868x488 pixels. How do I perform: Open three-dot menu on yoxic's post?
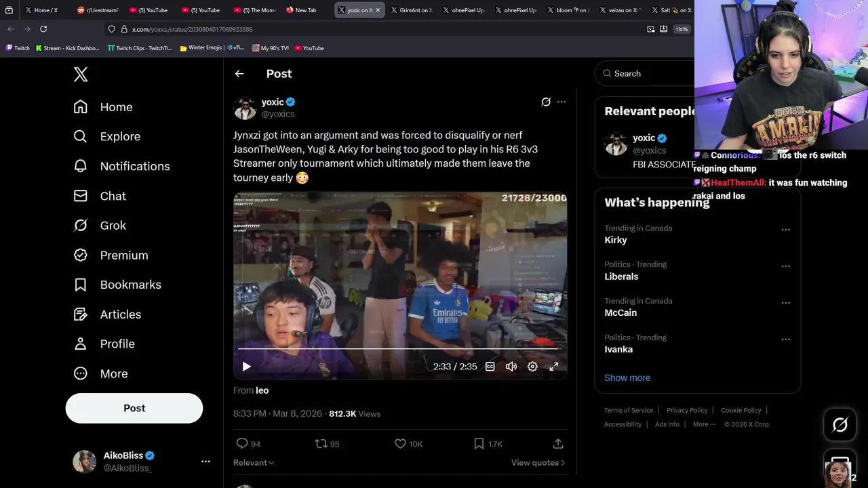[561, 102]
